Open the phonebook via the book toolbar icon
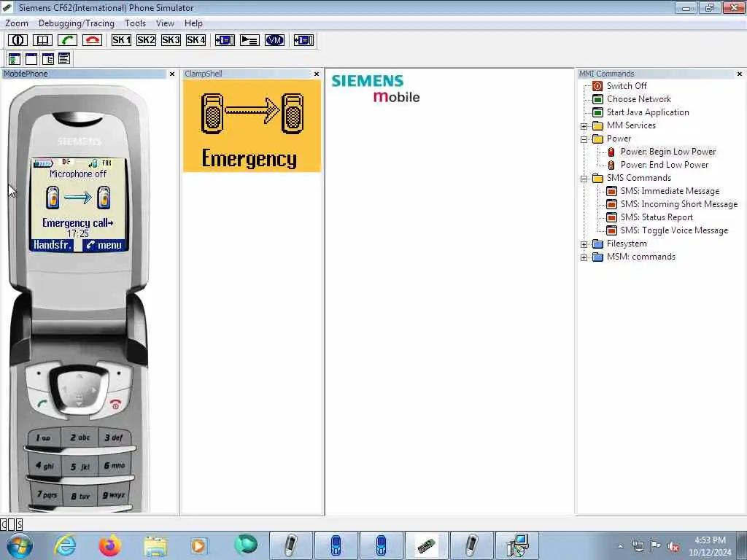 pyautogui.click(x=42, y=40)
